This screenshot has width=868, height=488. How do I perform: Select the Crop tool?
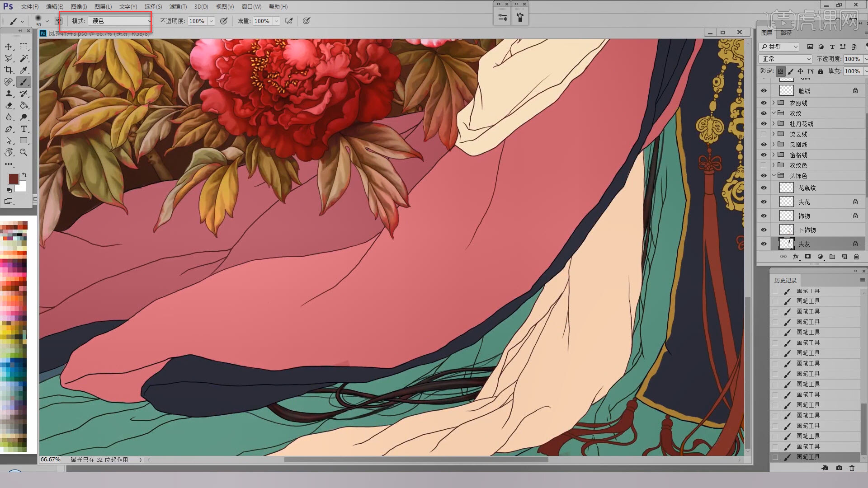click(9, 70)
